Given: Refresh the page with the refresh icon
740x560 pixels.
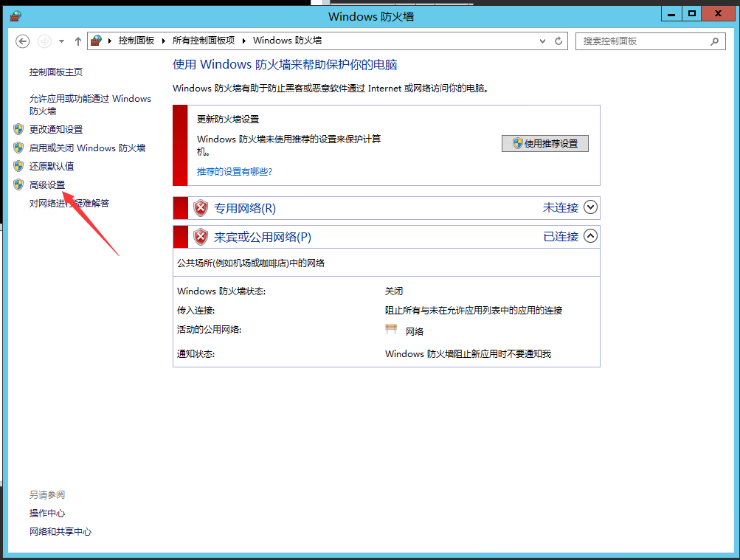Looking at the screenshot, I should (x=559, y=41).
